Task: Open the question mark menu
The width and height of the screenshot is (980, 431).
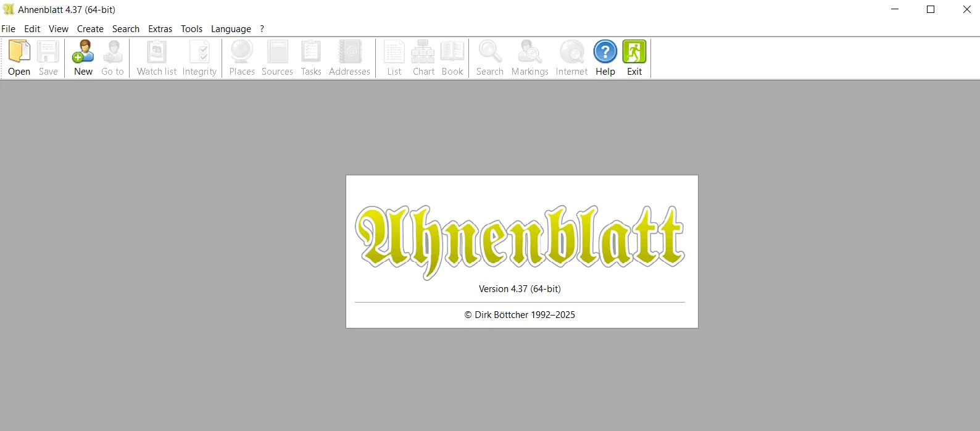Action: click(x=262, y=29)
